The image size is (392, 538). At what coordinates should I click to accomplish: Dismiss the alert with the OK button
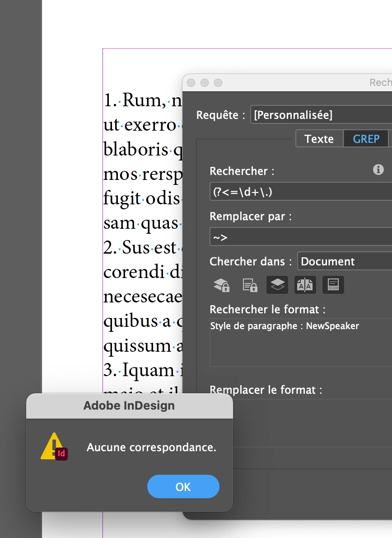point(183,486)
